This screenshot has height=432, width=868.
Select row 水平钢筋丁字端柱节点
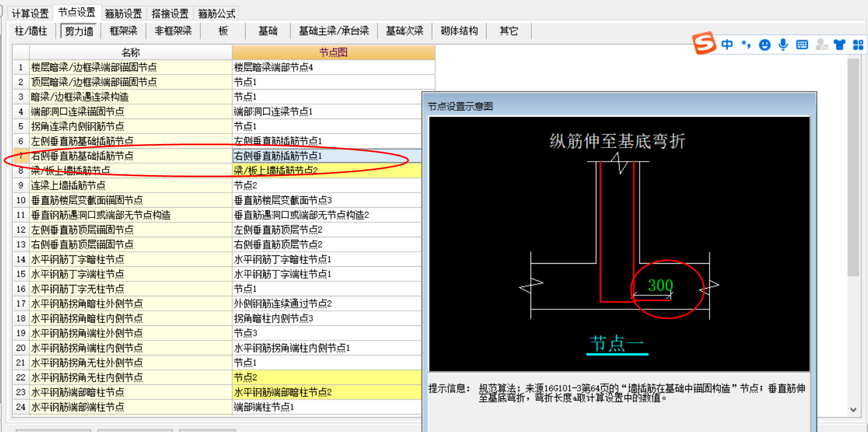[x=131, y=274]
